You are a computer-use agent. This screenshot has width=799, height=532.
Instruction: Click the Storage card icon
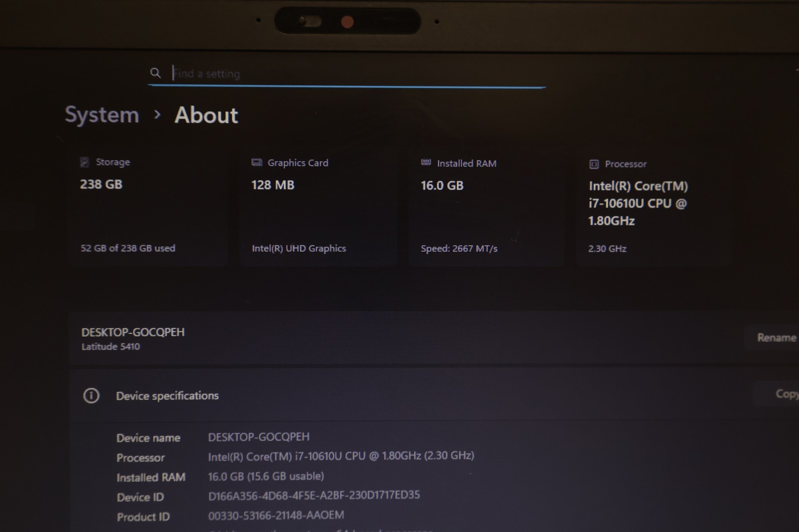(x=84, y=162)
